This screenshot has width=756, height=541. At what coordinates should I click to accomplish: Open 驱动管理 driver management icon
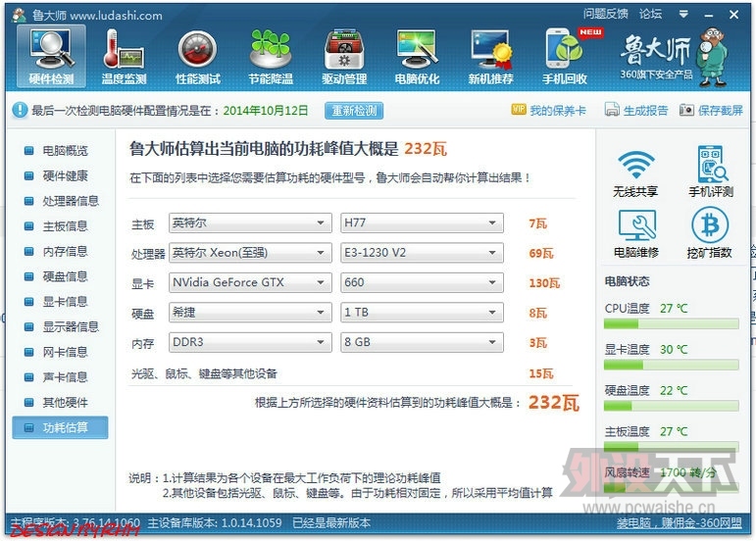click(344, 57)
